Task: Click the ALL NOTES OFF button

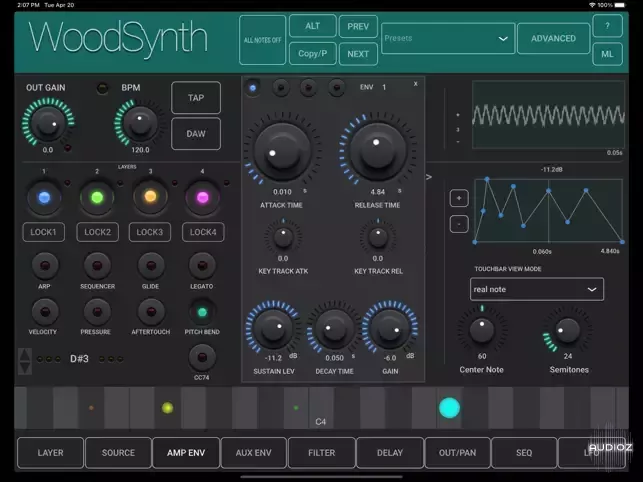Action: pyautogui.click(x=262, y=40)
